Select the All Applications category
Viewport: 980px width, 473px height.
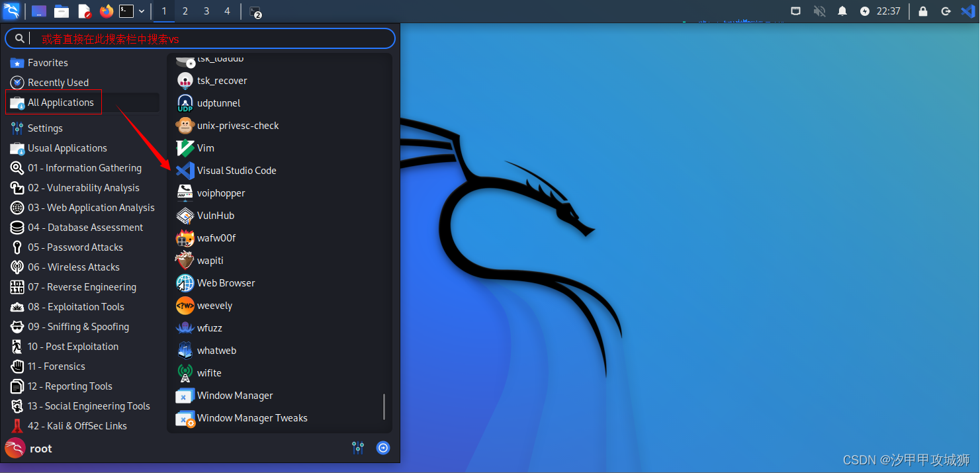[x=84, y=103]
